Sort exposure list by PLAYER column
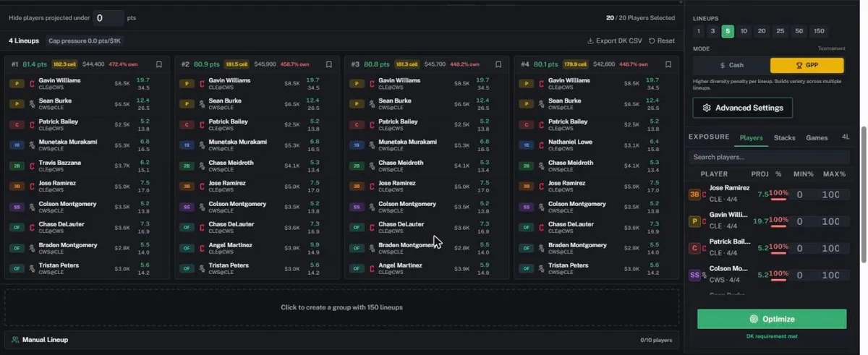The image size is (868, 355). [714, 174]
